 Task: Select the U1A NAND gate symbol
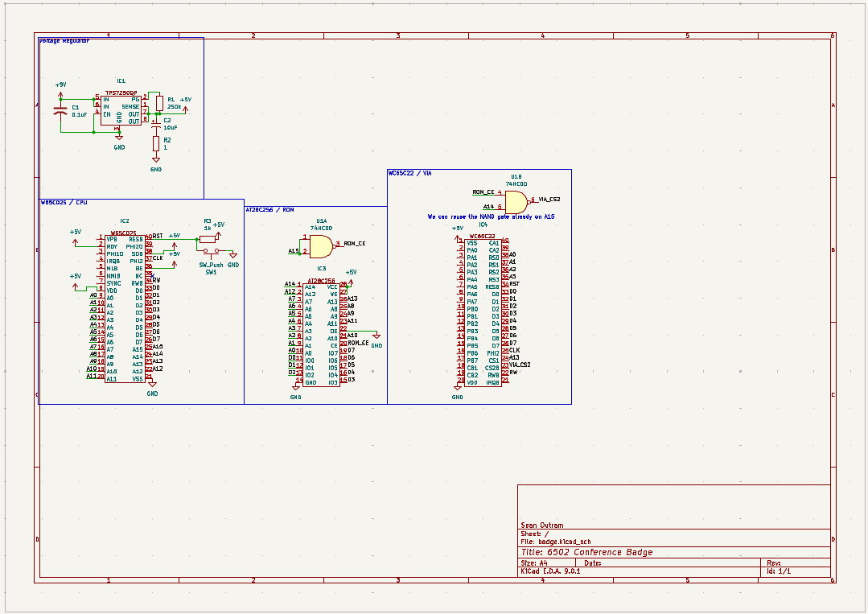click(x=320, y=245)
